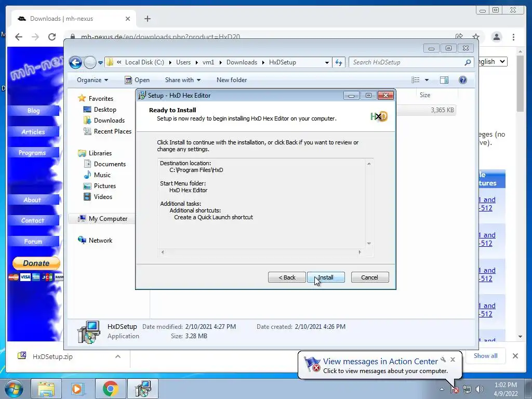Share this page icon in Chrome
The image size is (532, 399).
459,37
